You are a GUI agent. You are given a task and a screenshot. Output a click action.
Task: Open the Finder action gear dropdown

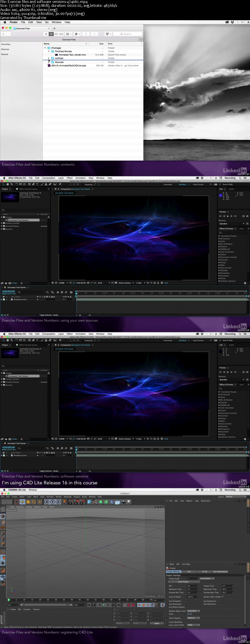click(77, 34)
